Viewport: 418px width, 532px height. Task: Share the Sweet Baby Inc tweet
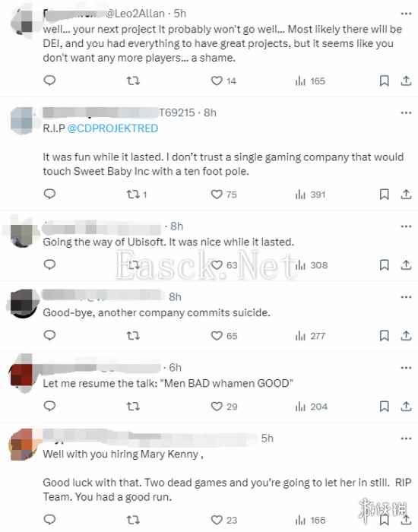[x=406, y=195]
